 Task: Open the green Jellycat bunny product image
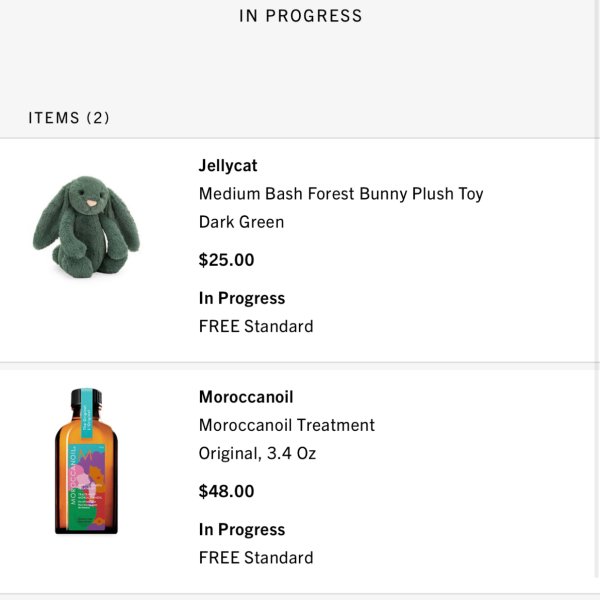(x=86, y=227)
